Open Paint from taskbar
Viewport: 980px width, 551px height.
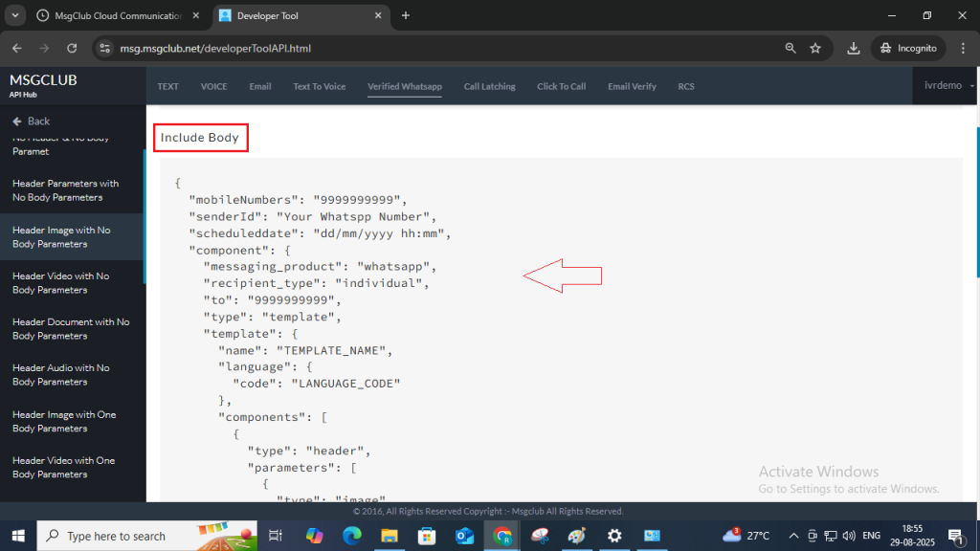[577, 536]
